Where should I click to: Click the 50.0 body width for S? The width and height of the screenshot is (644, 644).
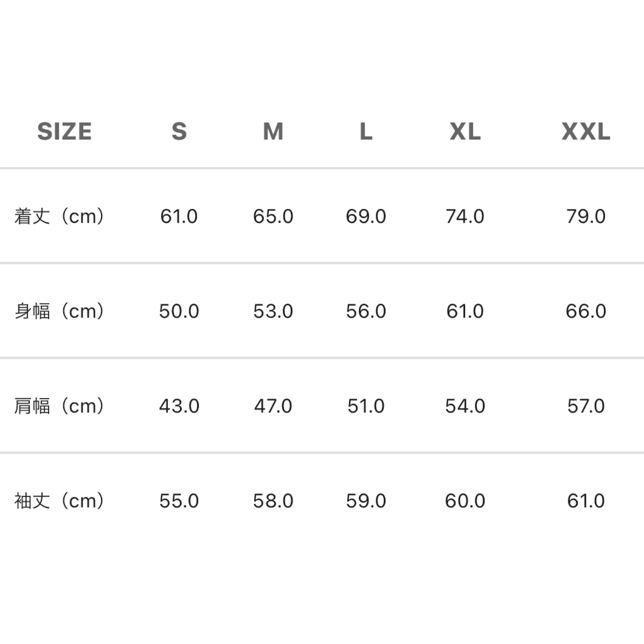(x=179, y=311)
